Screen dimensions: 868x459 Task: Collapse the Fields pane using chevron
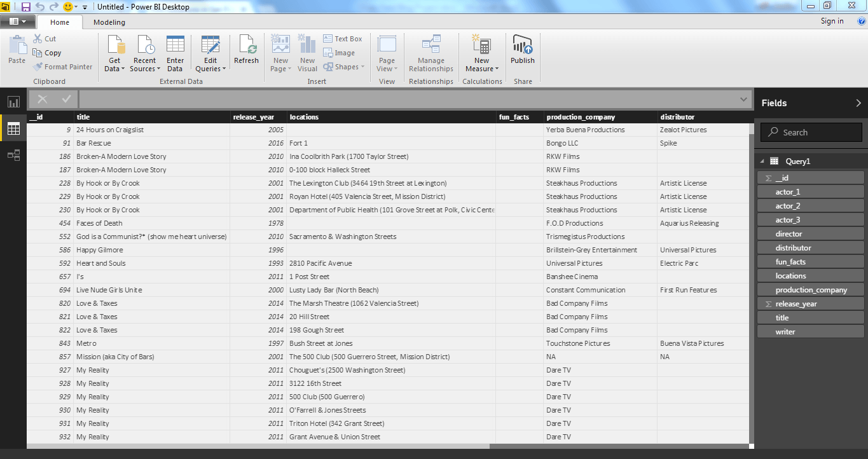pos(858,103)
